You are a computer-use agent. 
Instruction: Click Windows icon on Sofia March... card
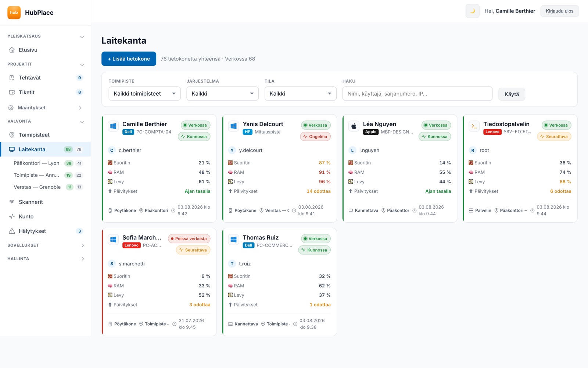113,240
